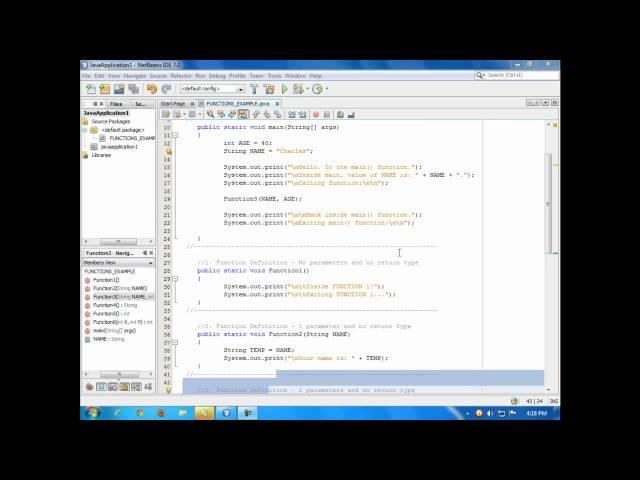
Task: Click the Stop Macro Recording icon
Action: click(x=327, y=115)
